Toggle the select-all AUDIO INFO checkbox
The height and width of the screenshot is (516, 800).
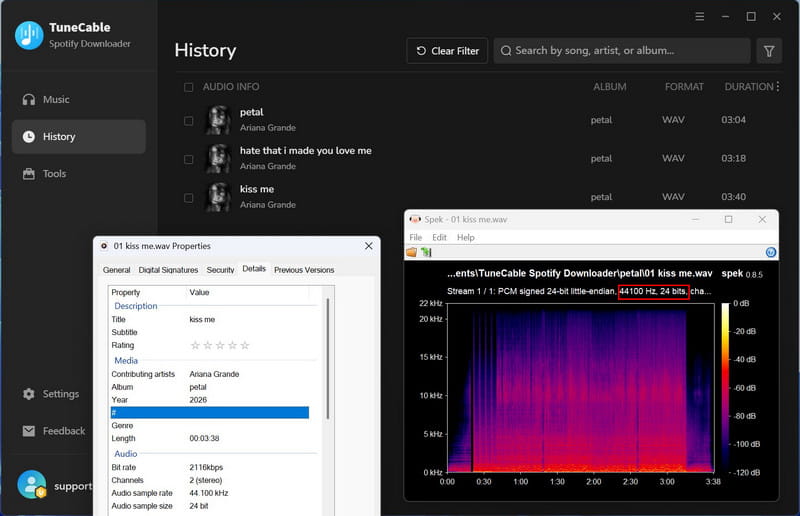(189, 87)
